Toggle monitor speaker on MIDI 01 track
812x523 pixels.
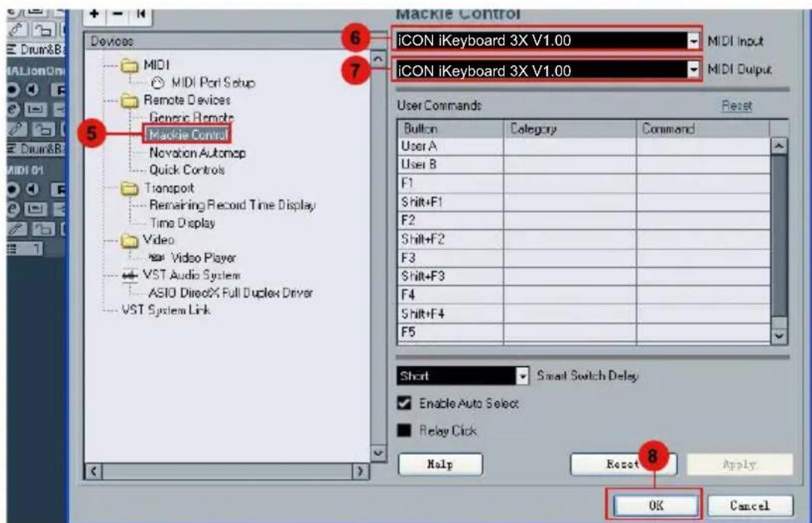33,189
